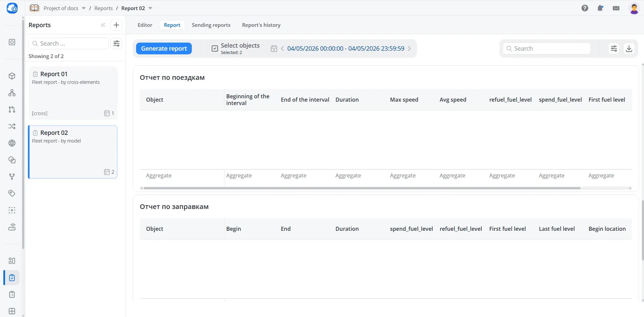Click the Max speed column header

point(404,100)
